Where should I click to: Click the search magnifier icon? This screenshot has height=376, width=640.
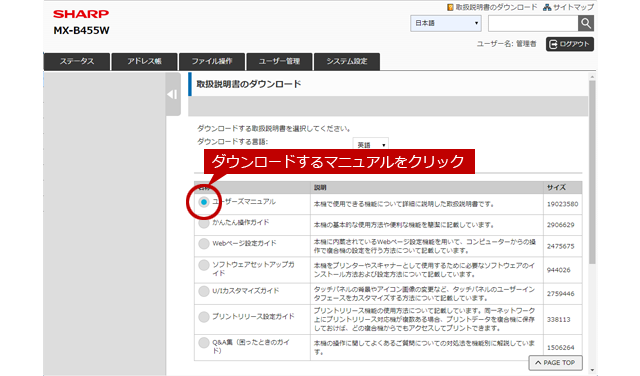[586, 23]
